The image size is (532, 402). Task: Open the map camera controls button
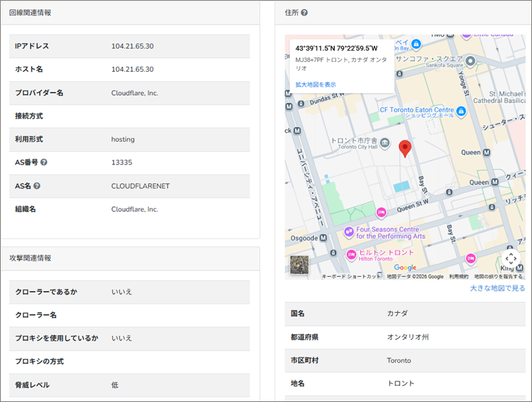tap(510, 258)
